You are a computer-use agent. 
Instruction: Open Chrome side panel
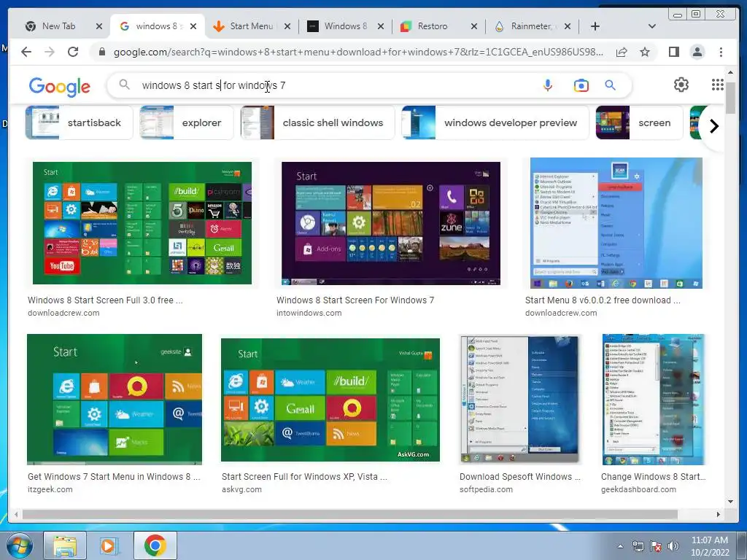(x=673, y=52)
